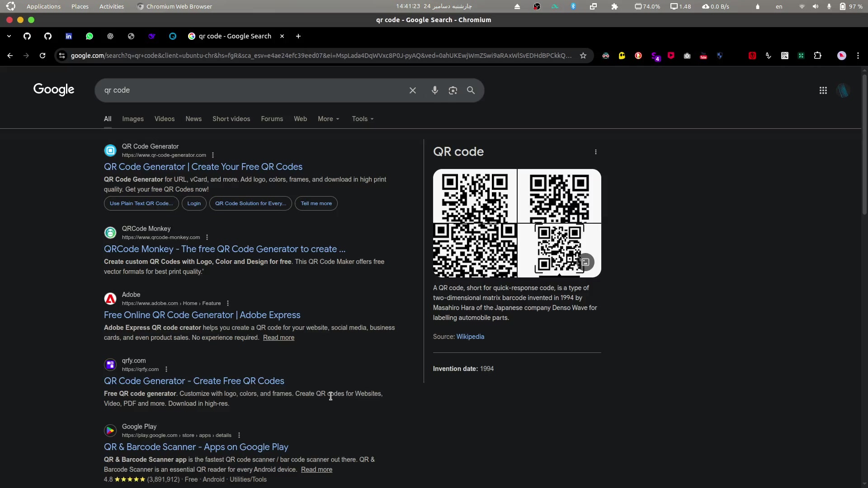Clear the search box with X icon
Viewport: 868px width, 488px height.
[412, 90]
